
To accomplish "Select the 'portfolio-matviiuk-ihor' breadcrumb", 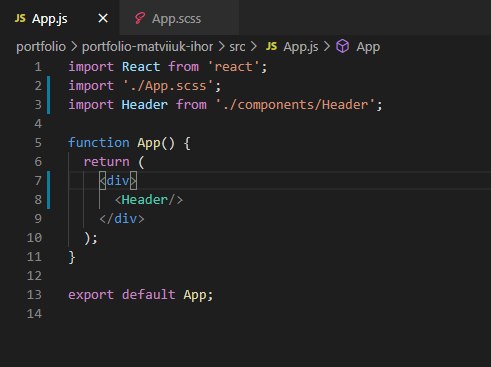I will click(x=147, y=47).
